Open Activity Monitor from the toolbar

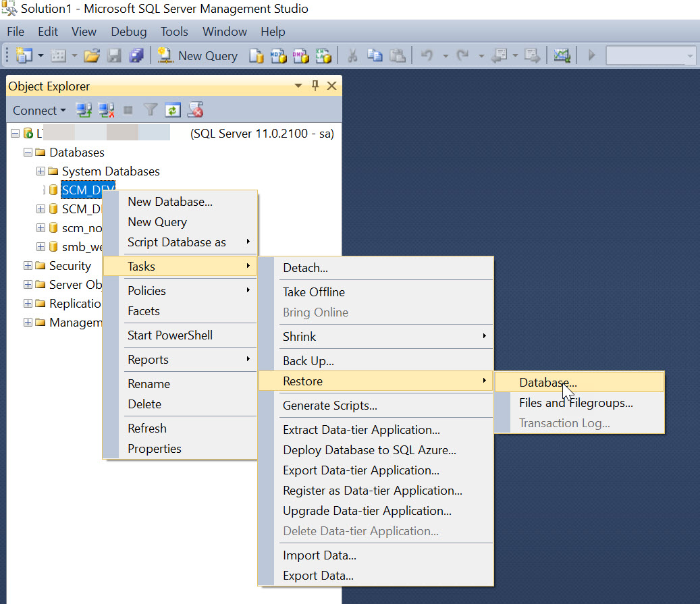(562, 55)
